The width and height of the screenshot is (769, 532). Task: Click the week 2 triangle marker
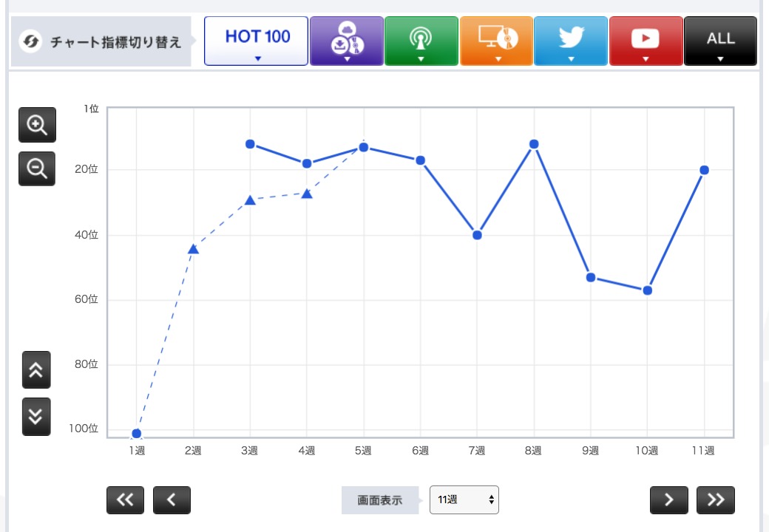pyautogui.click(x=193, y=249)
